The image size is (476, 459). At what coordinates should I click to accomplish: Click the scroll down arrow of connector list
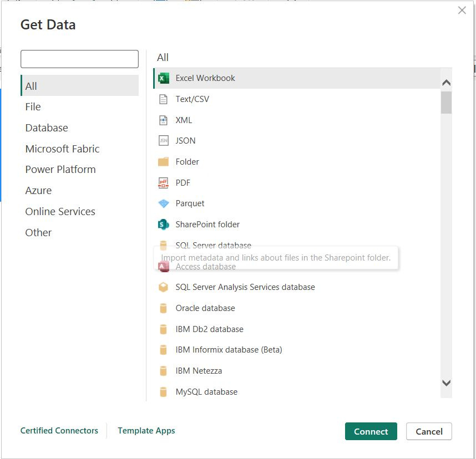click(446, 383)
